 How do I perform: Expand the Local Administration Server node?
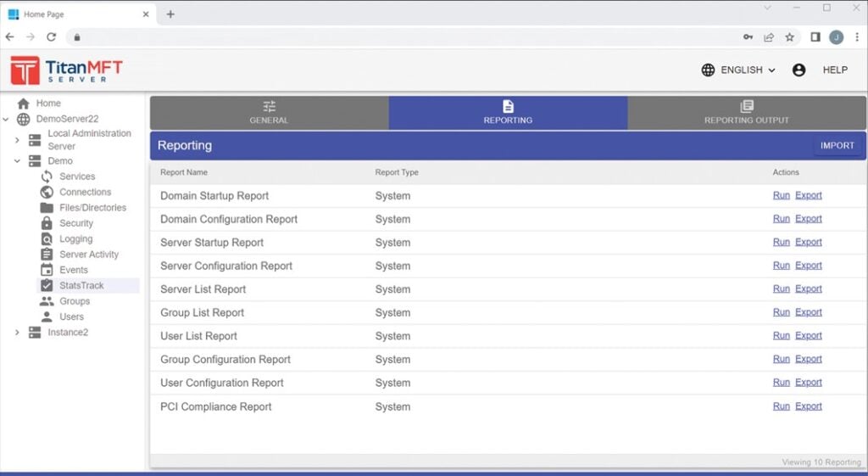[17, 140]
